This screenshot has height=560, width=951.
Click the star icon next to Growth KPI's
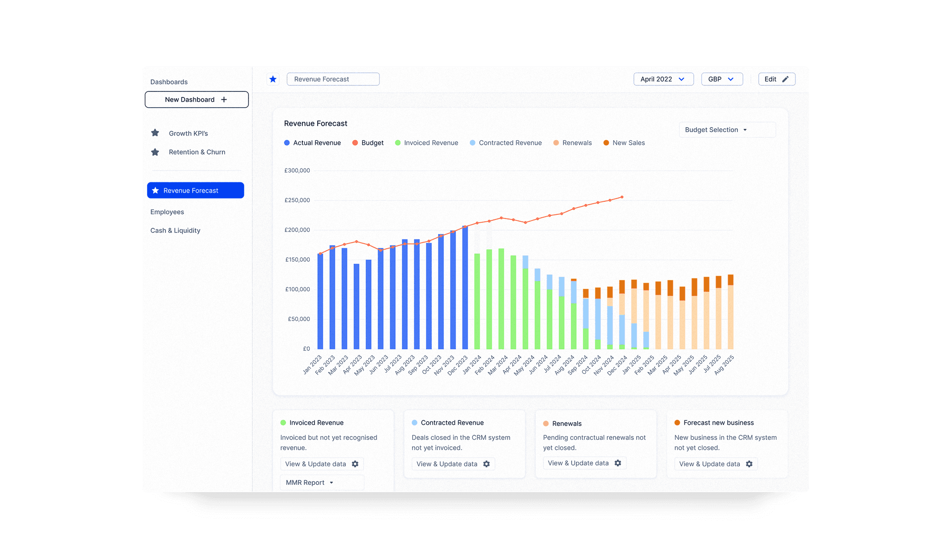(x=155, y=133)
